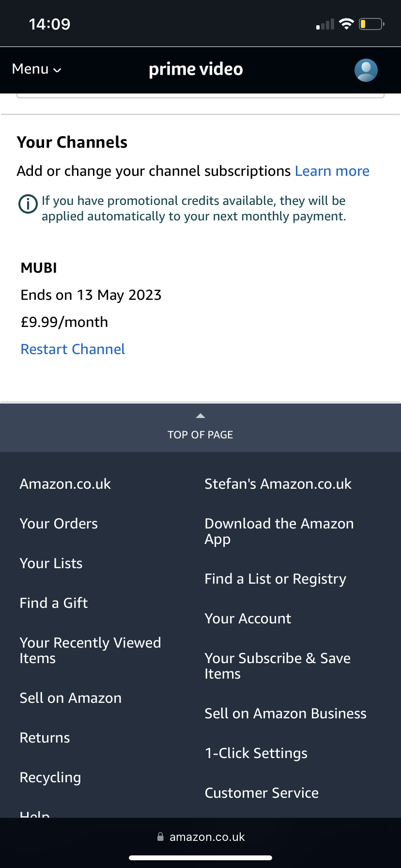Open Find a Gift

54,603
